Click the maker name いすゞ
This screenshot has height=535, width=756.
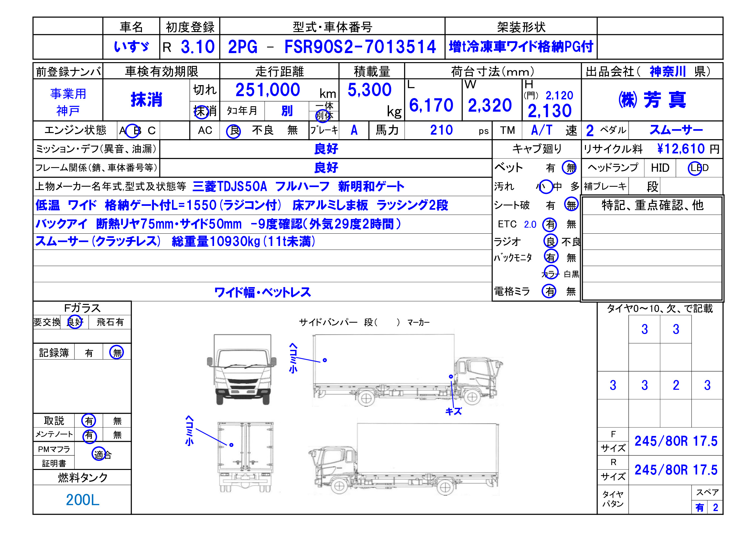coord(131,47)
